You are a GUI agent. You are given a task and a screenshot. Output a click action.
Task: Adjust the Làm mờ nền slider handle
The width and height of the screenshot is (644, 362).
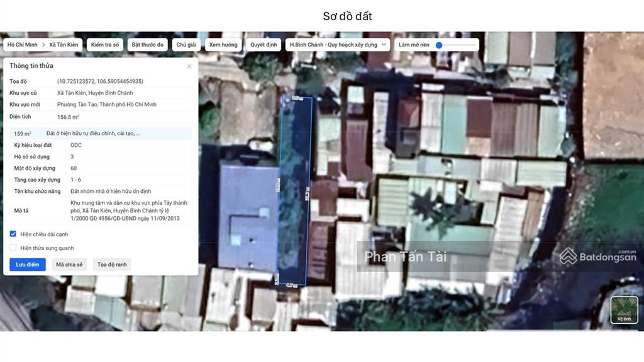(x=439, y=45)
